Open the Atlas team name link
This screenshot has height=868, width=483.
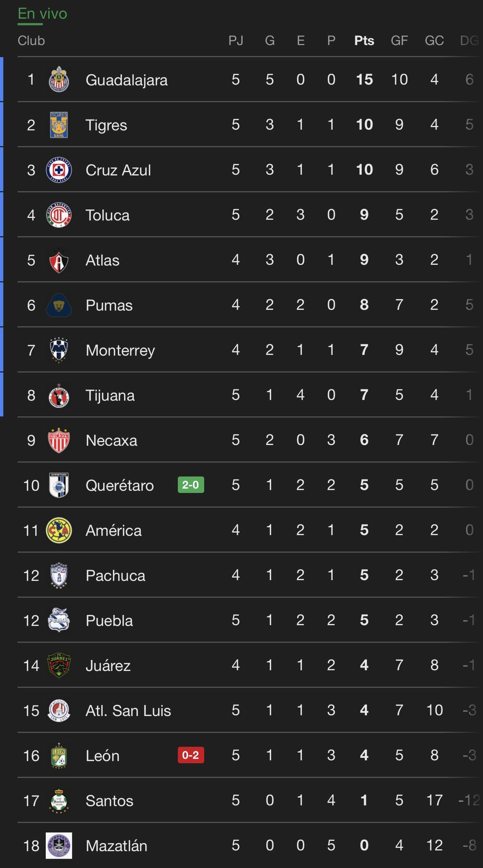pos(103,260)
